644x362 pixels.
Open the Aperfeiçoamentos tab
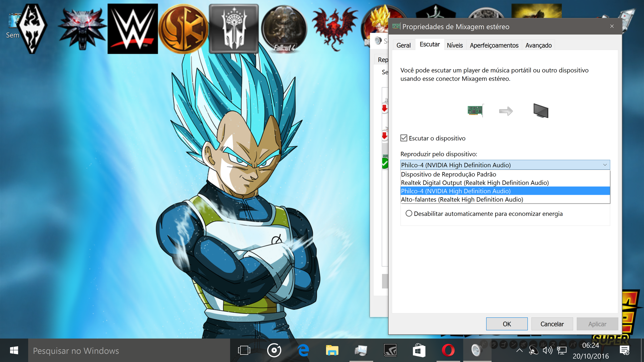point(494,45)
